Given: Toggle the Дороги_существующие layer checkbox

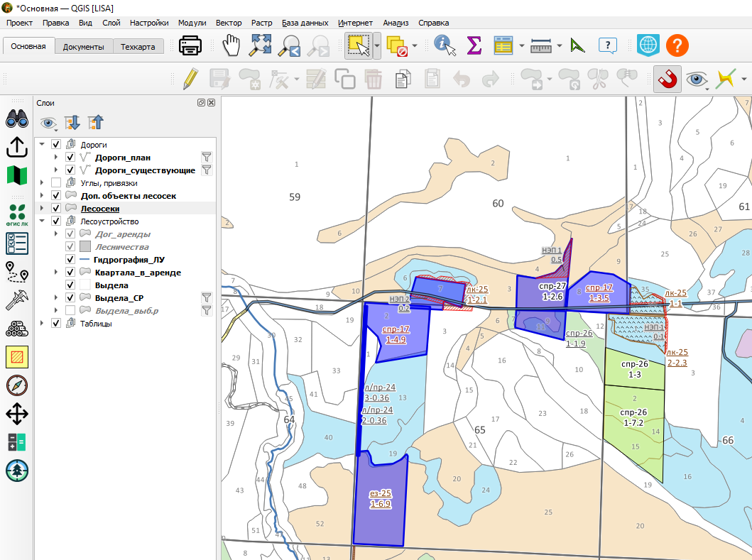Looking at the screenshot, I should pyautogui.click(x=70, y=170).
